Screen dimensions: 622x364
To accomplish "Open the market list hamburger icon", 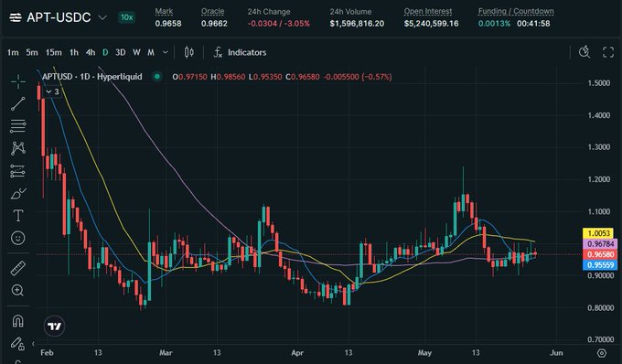I will pos(15,17).
